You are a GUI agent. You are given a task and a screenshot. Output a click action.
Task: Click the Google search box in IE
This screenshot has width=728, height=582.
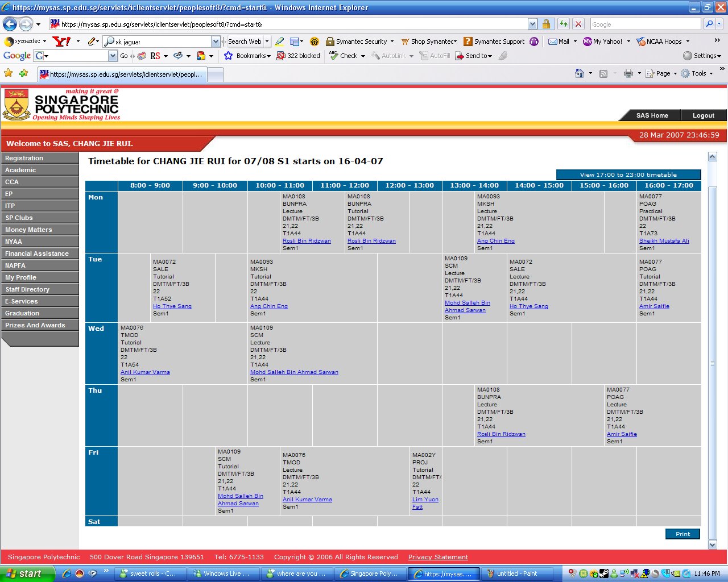[645, 24]
